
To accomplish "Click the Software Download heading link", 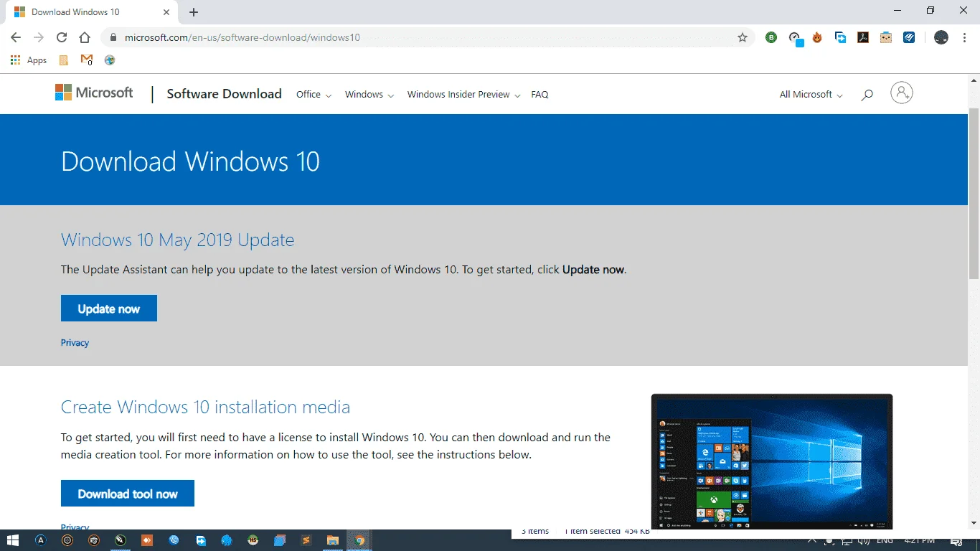I will [x=224, y=94].
